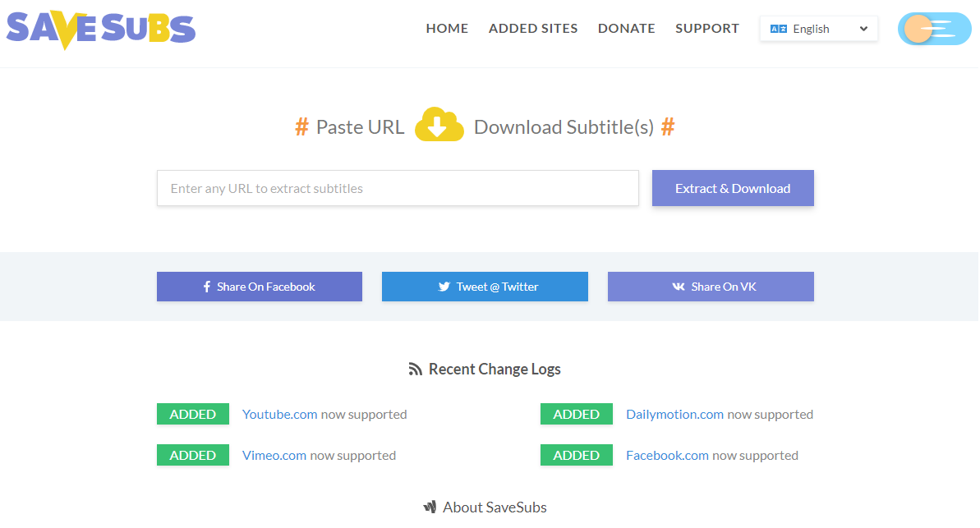
Task: Click the Vimeo.com hyperlink
Action: pyautogui.click(x=274, y=455)
